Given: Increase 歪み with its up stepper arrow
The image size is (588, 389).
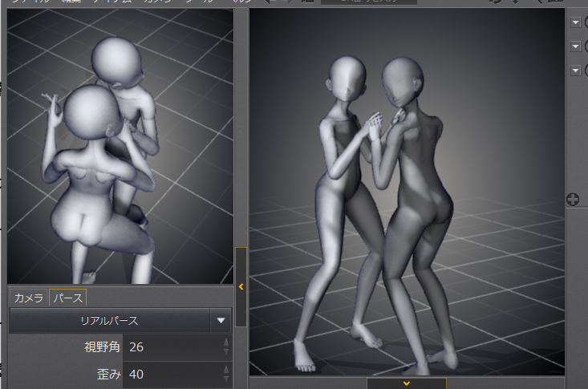Looking at the screenshot, I should point(226,370).
